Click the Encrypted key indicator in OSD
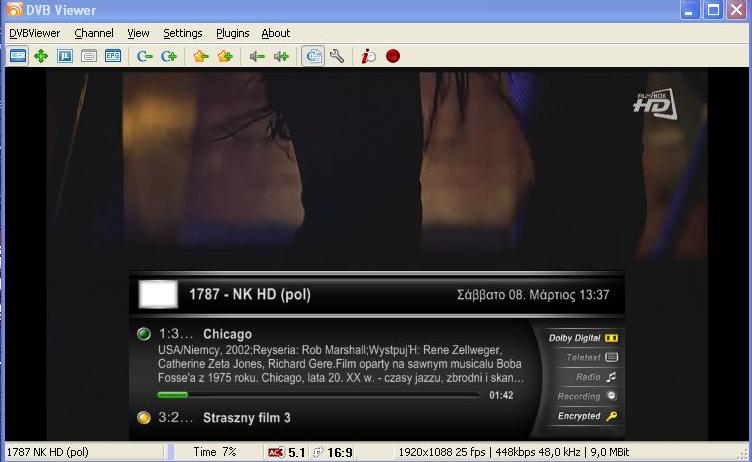752x462 pixels. click(588, 416)
